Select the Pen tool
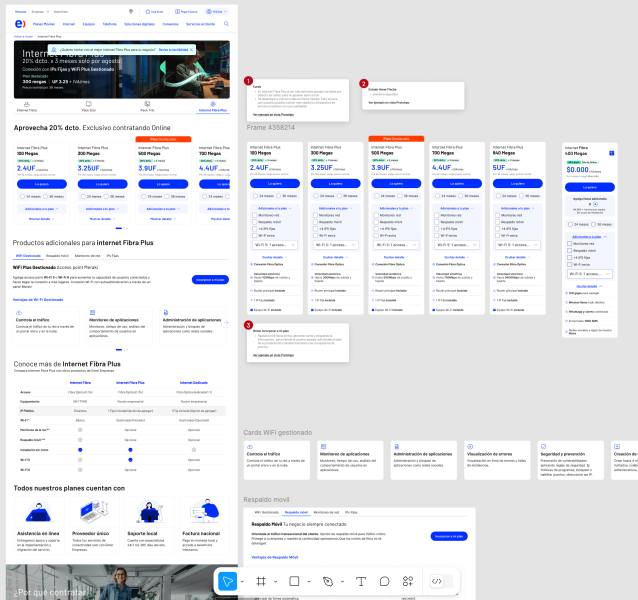 328,581
